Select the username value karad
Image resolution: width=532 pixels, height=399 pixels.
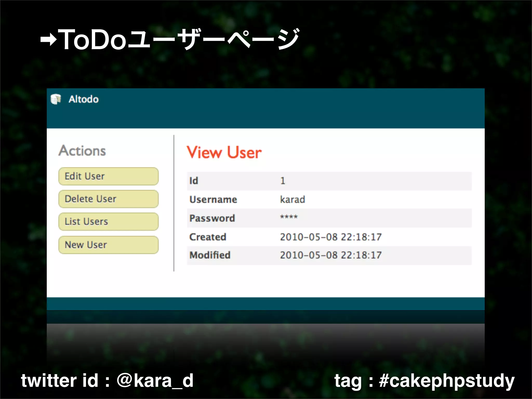click(x=292, y=199)
